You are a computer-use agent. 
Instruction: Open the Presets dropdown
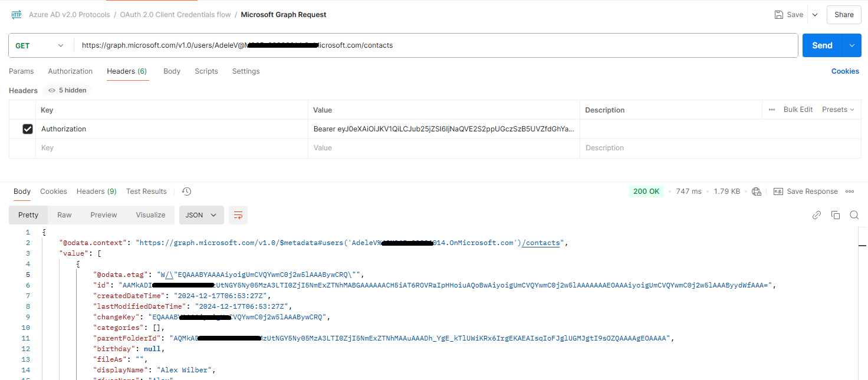pyautogui.click(x=838, y=110)
